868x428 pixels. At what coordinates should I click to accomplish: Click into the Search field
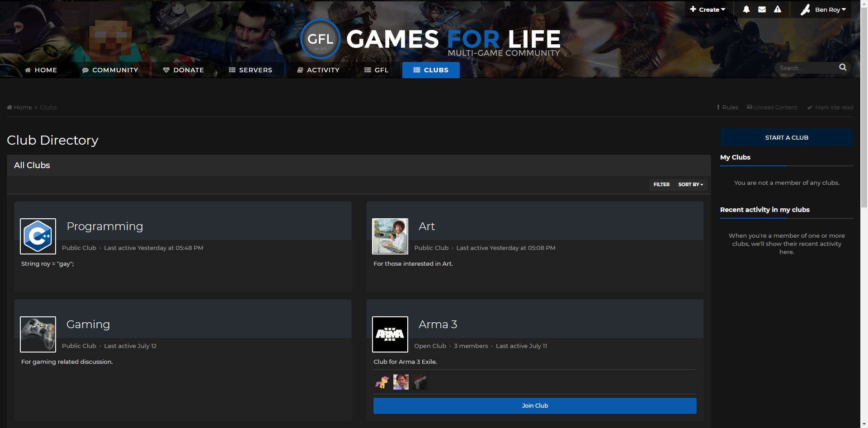(x=806, y=68)
